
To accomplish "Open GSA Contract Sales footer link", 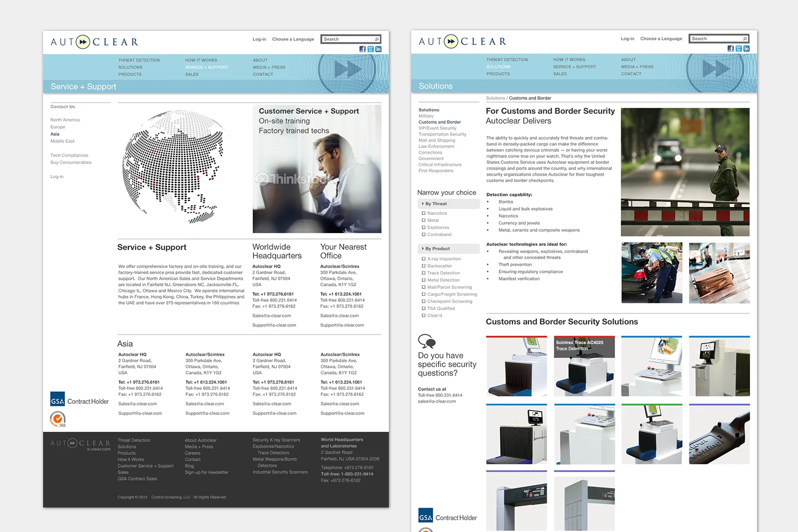I will [x=137, y=479].
